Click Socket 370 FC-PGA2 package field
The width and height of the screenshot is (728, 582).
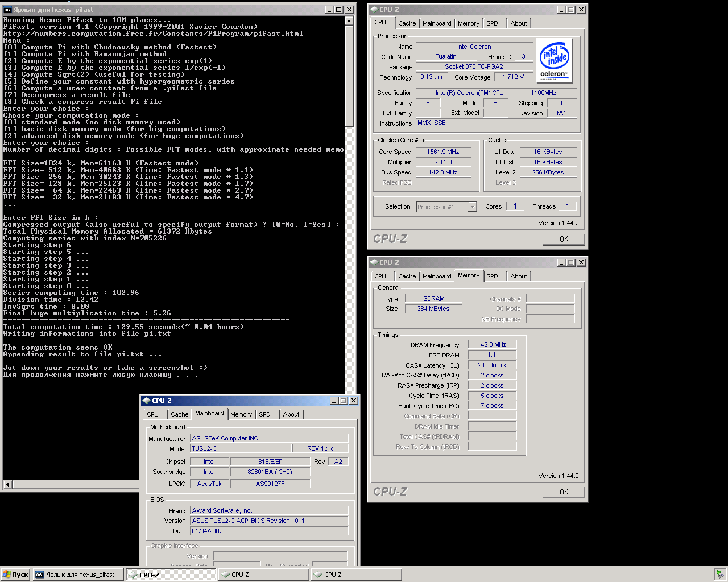(474, 66)
